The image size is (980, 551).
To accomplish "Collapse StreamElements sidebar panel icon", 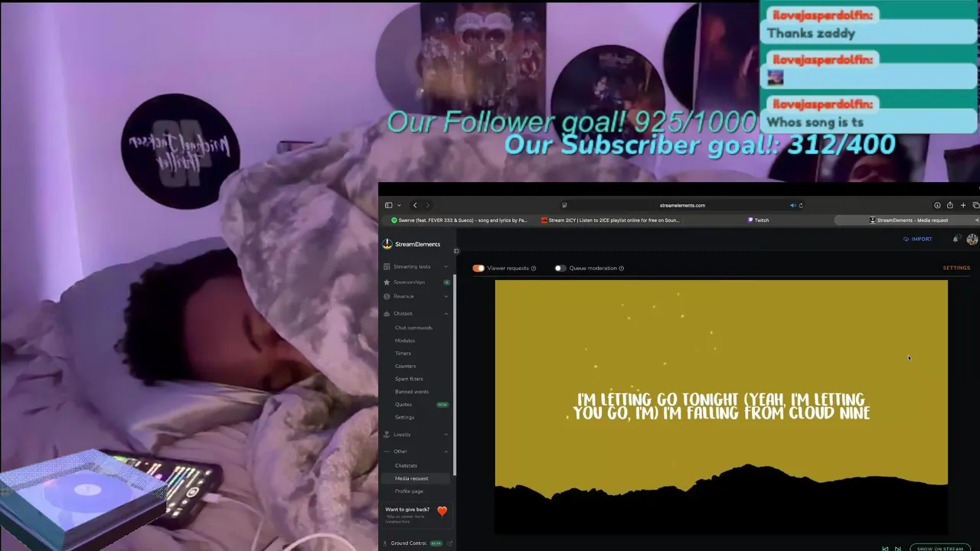I will point(456,251).
